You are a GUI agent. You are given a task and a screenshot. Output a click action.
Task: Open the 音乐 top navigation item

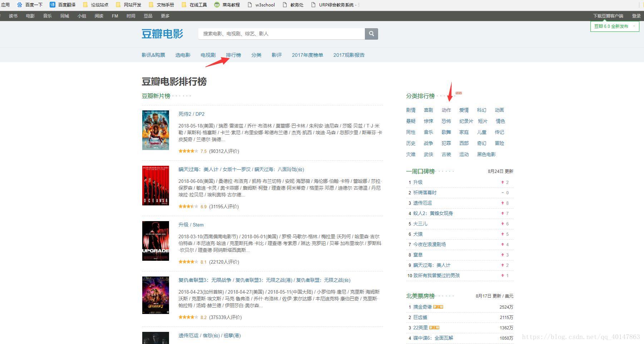(48, 16)
